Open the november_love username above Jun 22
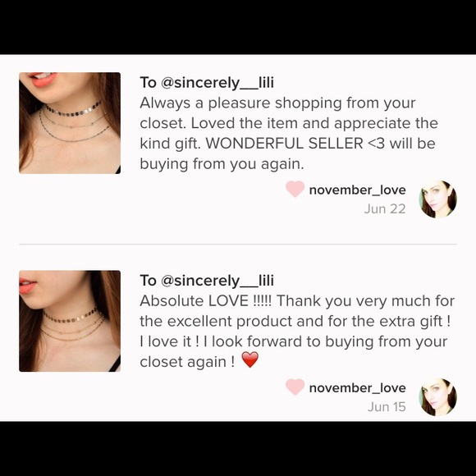Image resolution: width=476 pixels, height=476 pixels. [357, 190]
